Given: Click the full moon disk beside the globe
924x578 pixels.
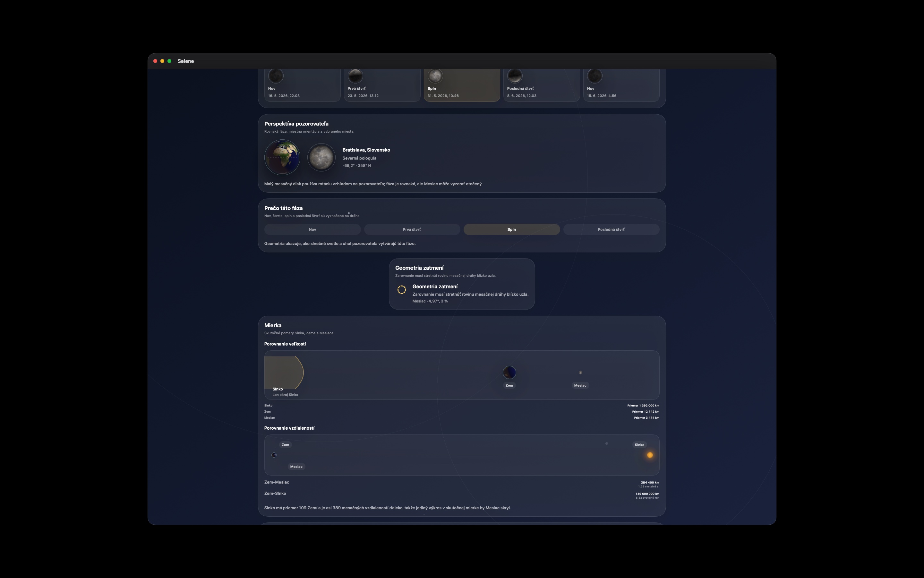Looking at the screenshot, I should coord(321,157).
